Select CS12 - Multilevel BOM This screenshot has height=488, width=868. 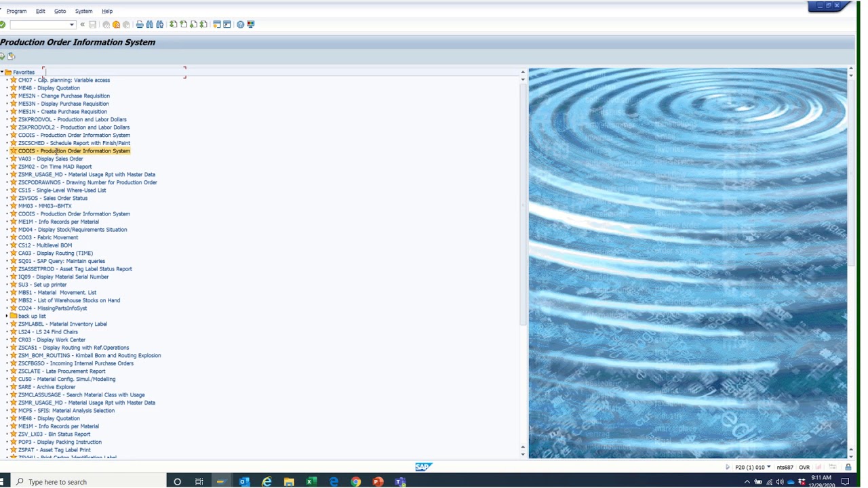click(x=45, y=245)
